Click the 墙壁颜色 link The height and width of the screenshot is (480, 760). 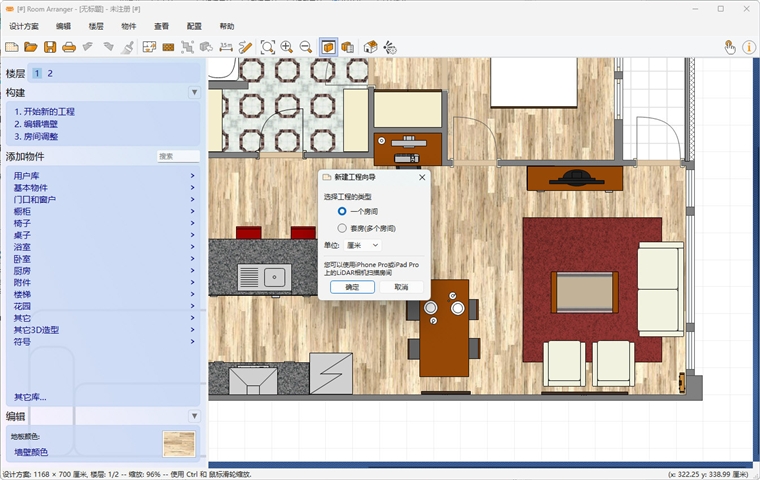pyautogui.click(x=31, y=452)
